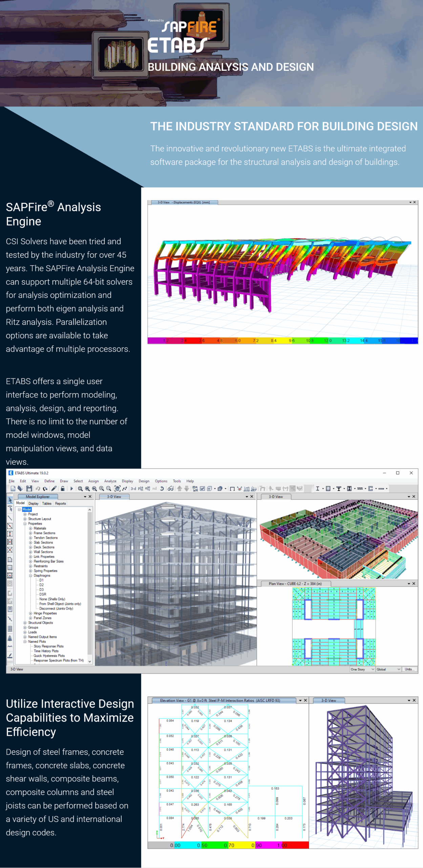The width and height of the screenshot is (423, 868).
Task: Open the Analyze menu
Action: pos(110,481)
